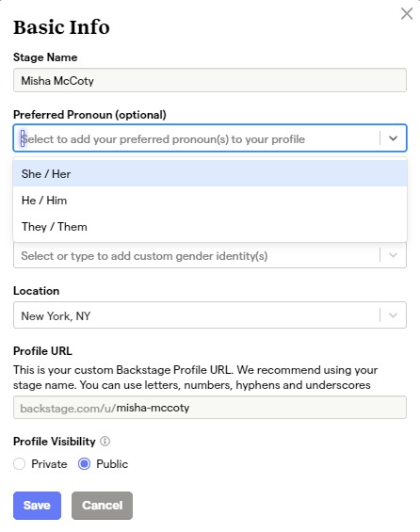Click into the Preferred Pronoun search field
The height and width of the screenshot is (532, 420).
tap(197, 138)
